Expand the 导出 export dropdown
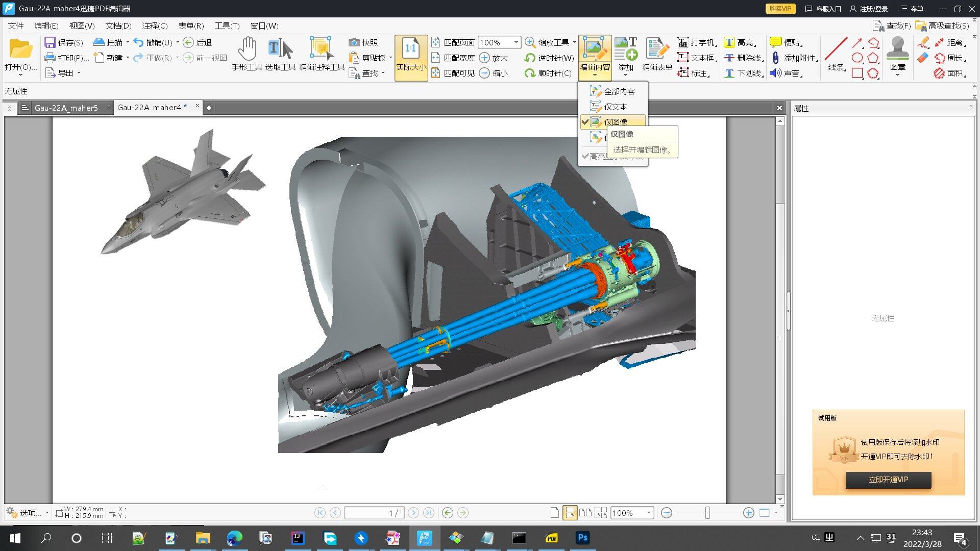 click(79, 73)
